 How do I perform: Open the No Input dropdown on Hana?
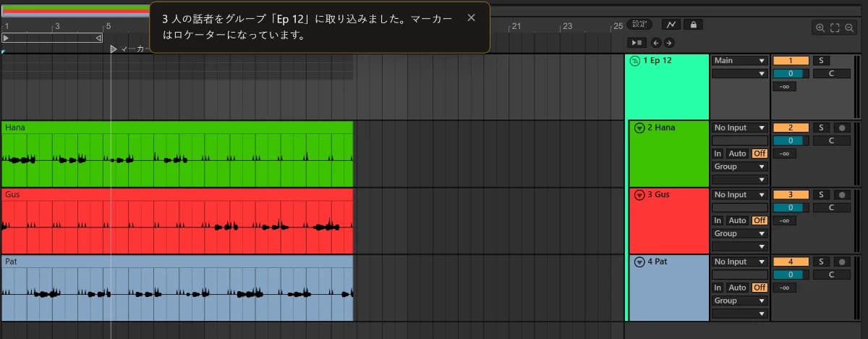click(x=739, y=127)
